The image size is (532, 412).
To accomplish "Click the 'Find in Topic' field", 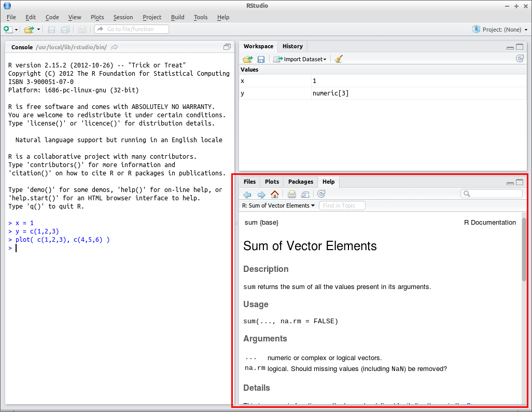I will pos(342,205).
